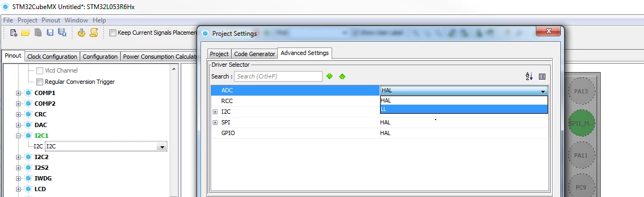Click the pinout tree scrollbar up arrow
Viewport: 644px width, 197px height.
click(174, 69)
